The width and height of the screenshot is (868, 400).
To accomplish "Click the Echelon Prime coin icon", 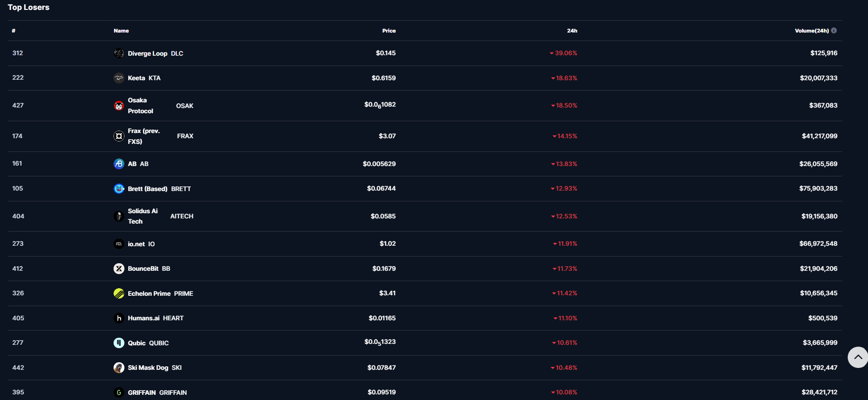I will tap(119, 293).
